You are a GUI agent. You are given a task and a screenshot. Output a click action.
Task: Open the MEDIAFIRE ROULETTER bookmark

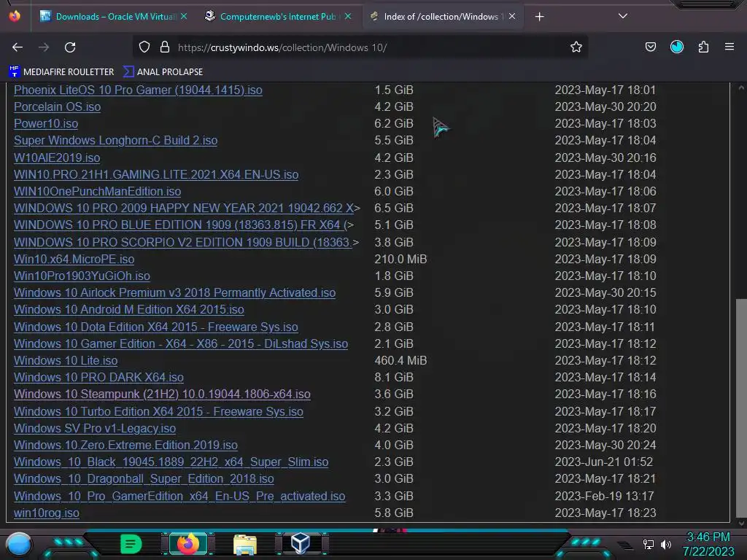pyautogui.click(x=61, y=72)
